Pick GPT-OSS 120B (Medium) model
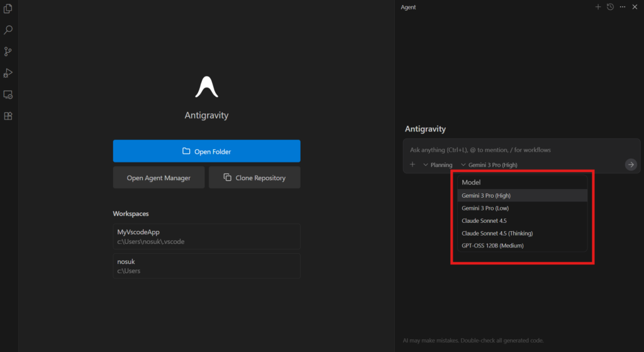The width and height of the screenshot is (644, 352). pos(492,246)
